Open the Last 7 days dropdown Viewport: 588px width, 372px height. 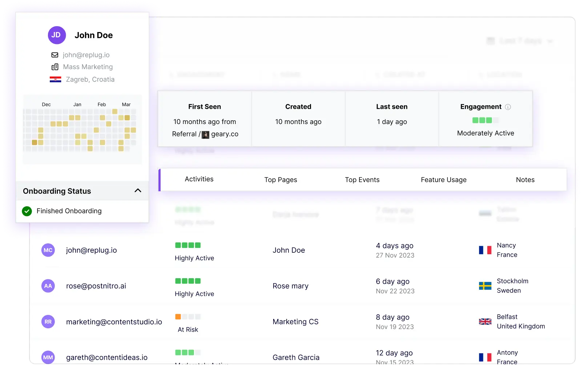tap(520, 41)
